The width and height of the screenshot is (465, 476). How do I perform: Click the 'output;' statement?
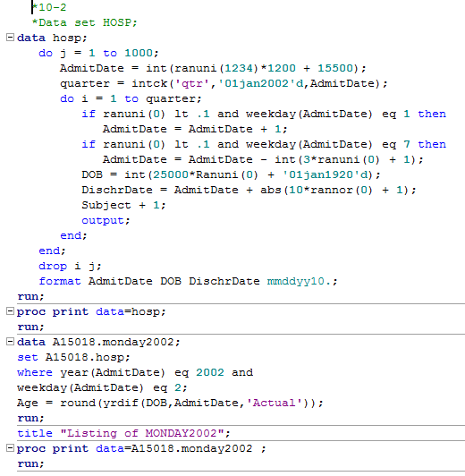(106, 220)
